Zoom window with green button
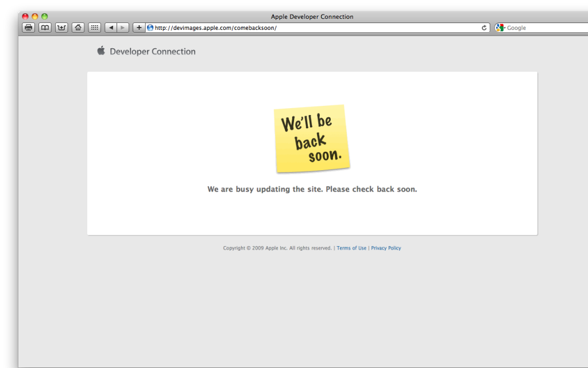Viewport: 588px width, 368px height. coord(45,16)
